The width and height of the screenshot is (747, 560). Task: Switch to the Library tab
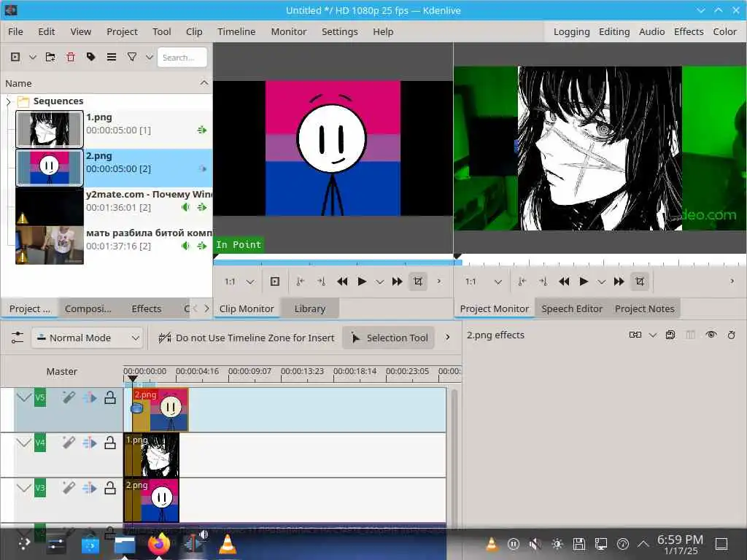click(309, 308)
